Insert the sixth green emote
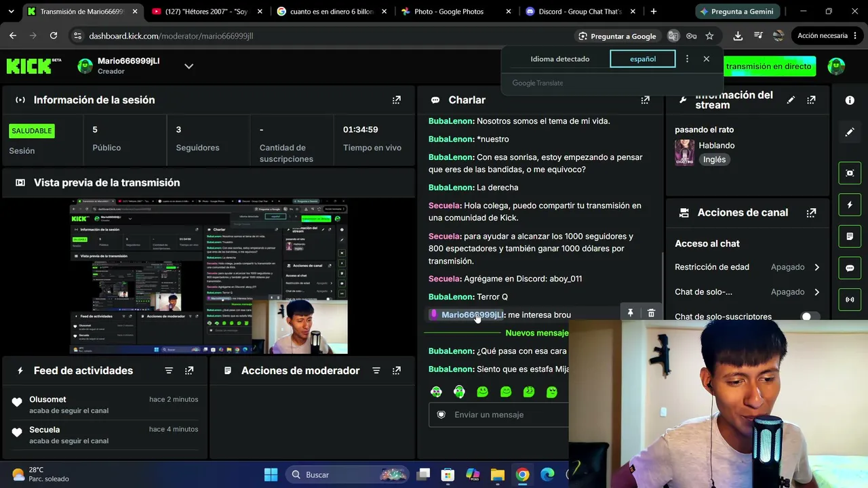Image resolution: width=868 pixels, height=488 pixels. pos(551,392)
